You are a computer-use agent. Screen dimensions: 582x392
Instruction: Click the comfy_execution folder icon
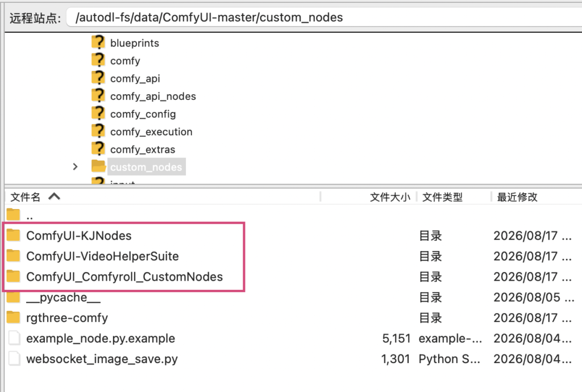[x=98, y=131]
